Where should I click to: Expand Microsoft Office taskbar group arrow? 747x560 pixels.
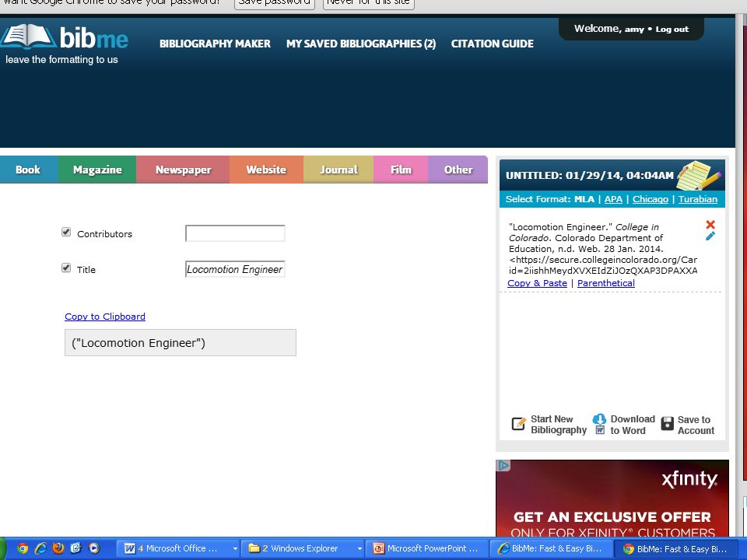(x=235, y=548)
